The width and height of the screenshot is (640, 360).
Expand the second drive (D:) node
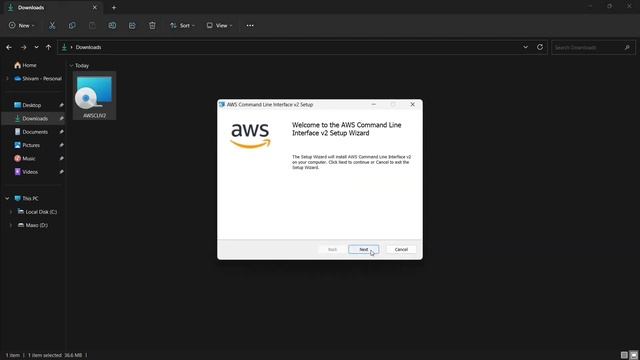[x=11, y=225]
